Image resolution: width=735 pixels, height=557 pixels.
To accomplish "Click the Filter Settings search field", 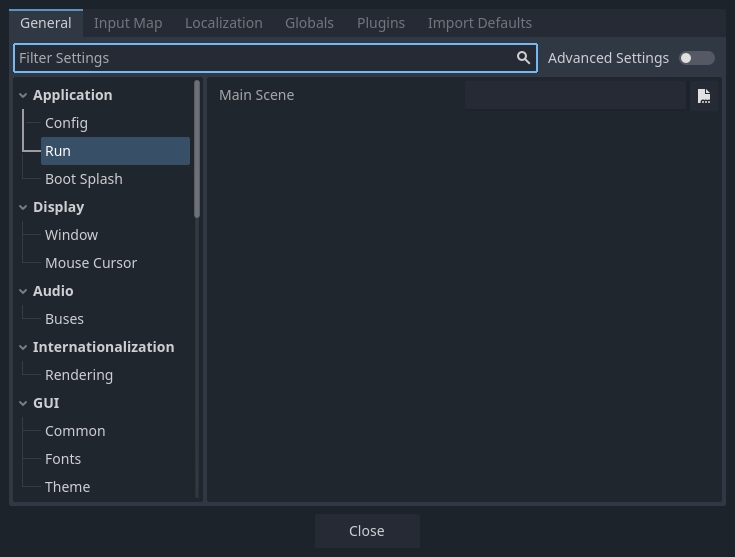I will click(x=265, y=58).
